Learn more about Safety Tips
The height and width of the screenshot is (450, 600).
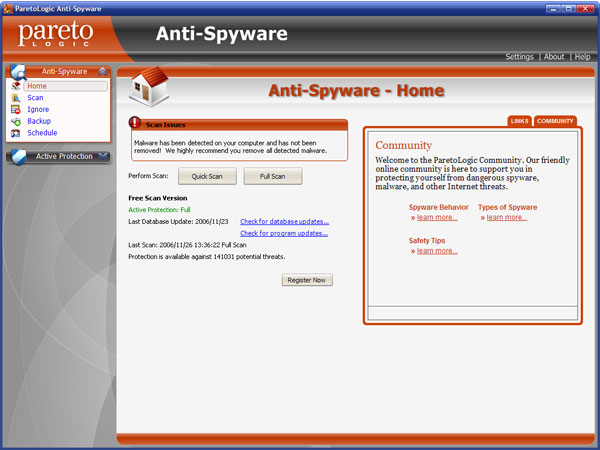[437, 251]
